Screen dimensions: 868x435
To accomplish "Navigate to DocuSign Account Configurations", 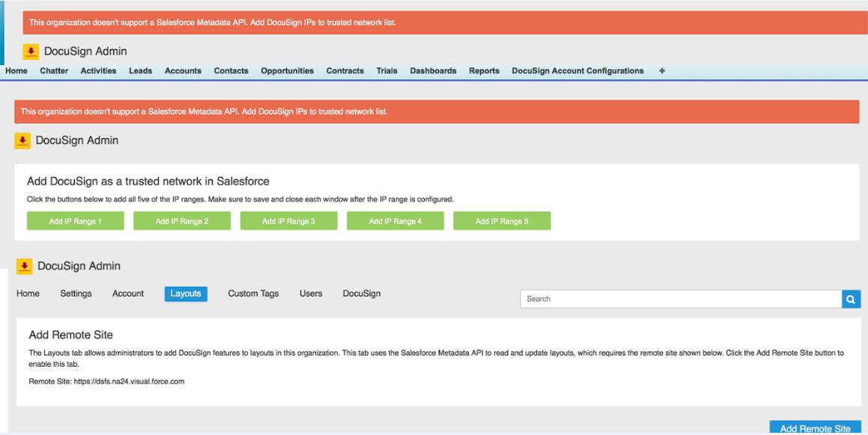I will 577,70.
